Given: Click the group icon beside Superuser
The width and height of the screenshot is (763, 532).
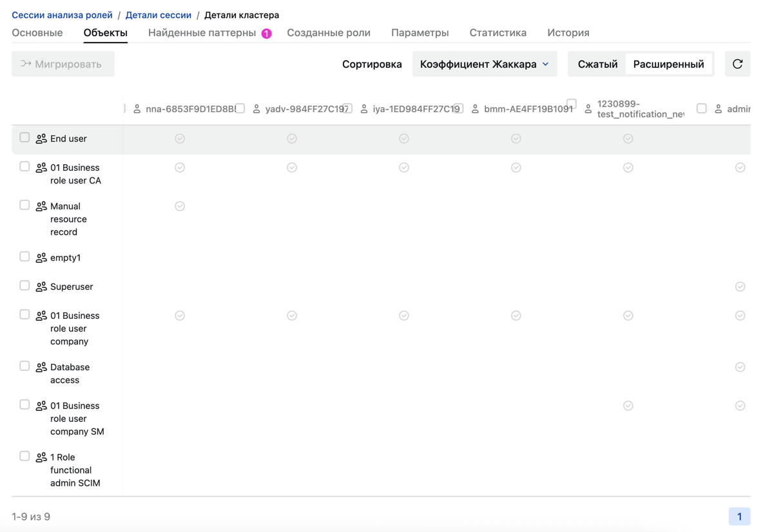Looking at the screenshot, I should pyautogui.click(x=41, y=287).
